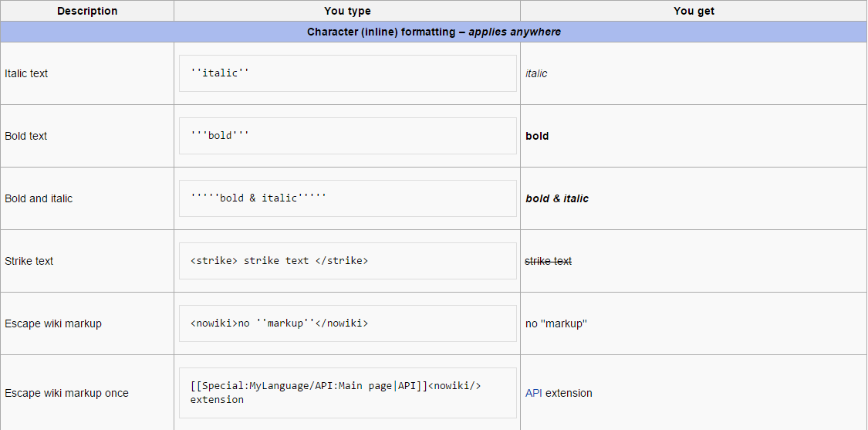Click the no "markup" output text
The width and height of the screenshot is (868, 430).
(x=556, y=323)
